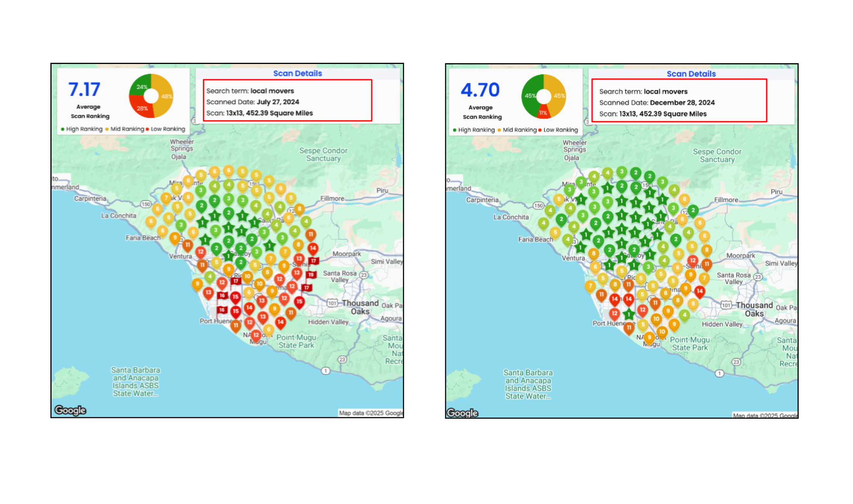Click the 101 highway shield beside Thousand Oaks, left map

pos(332,303)
